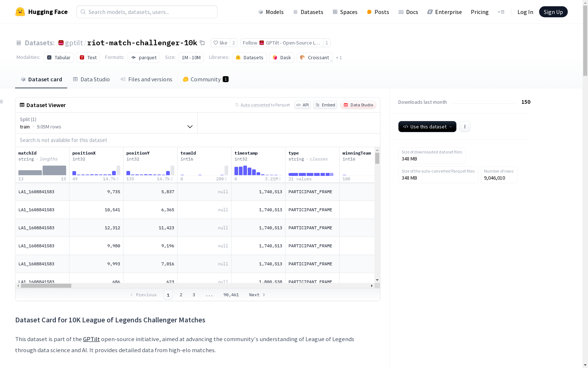Click the current page 1 button
The width and height of the screenshot is (588, 368).
[x=168, y=295]
